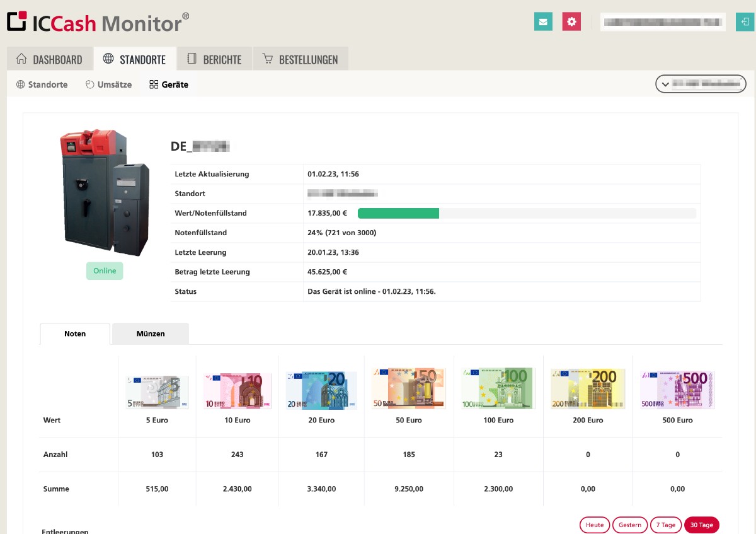Click the Anzahl value 243
Viewport: 756px width, 534px height.
238,455
